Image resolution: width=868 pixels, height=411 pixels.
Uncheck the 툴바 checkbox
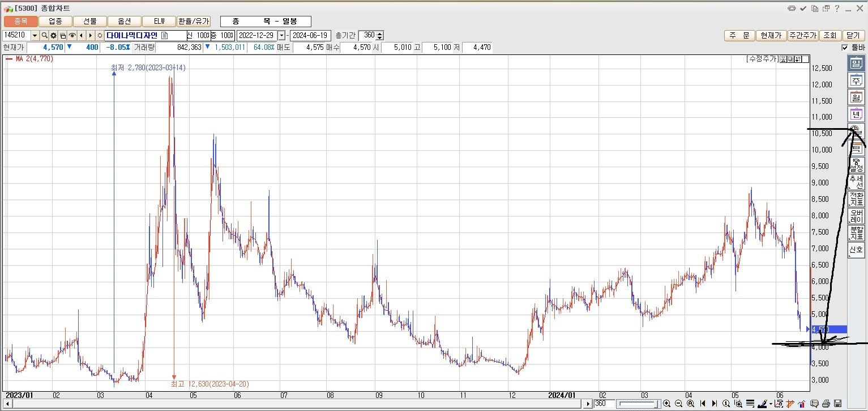tap(845, 48)
